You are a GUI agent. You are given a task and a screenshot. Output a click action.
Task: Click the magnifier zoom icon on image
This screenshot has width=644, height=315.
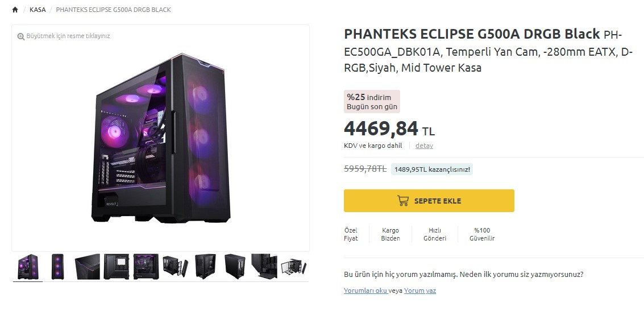[x=21, y=36]
